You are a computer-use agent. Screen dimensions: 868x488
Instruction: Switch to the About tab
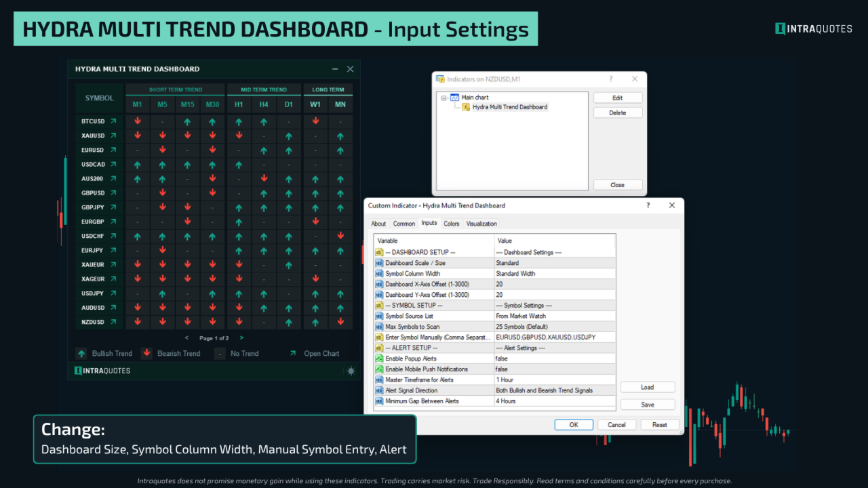coord(378,224)
